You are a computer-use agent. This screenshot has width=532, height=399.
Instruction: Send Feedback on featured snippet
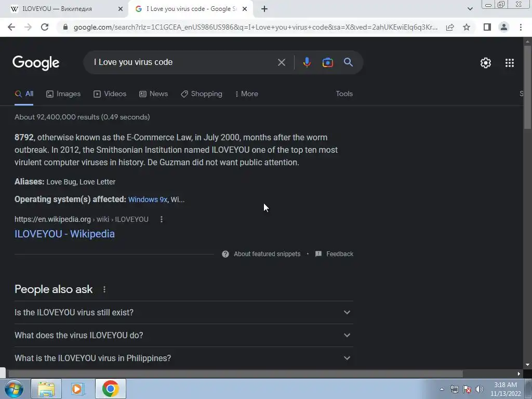(x=334, y=254)
